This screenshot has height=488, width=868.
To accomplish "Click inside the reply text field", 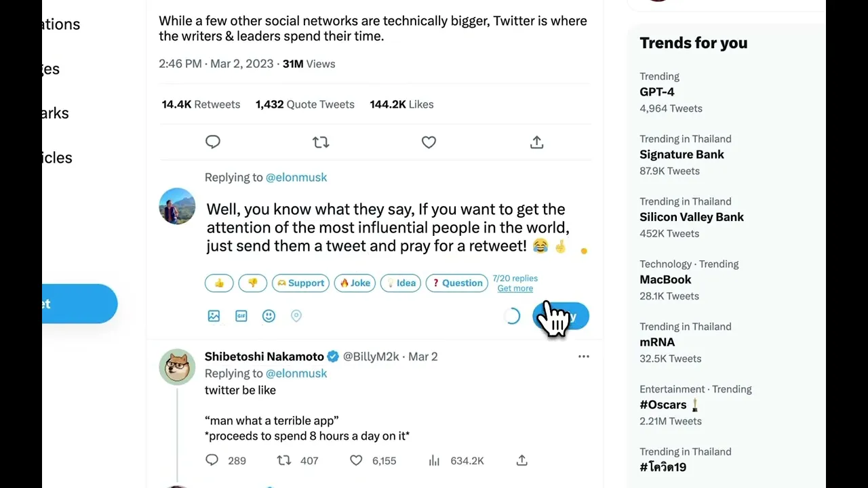I will coord(387,228).
